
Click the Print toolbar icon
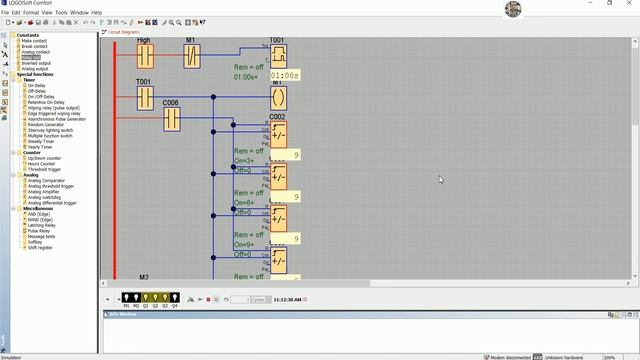46,22
